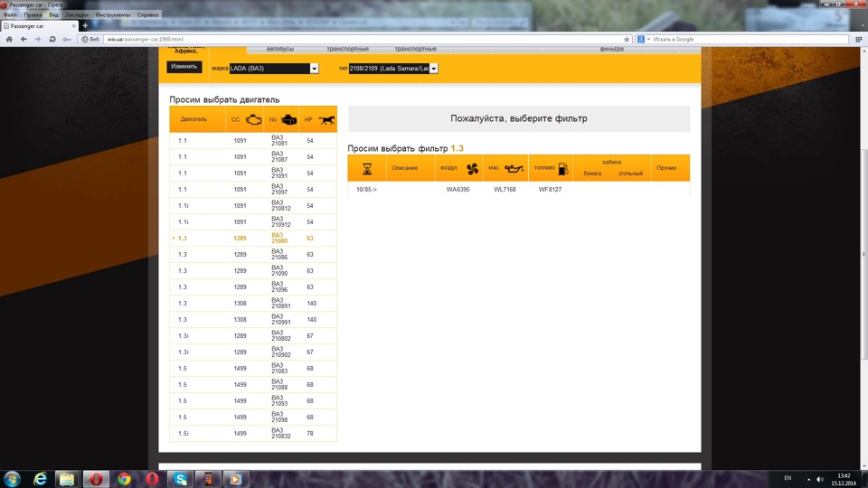Viewport: 868px width, 488px height.
Task: Click the engine displacement CC icon header
Action: pos(253,119)
